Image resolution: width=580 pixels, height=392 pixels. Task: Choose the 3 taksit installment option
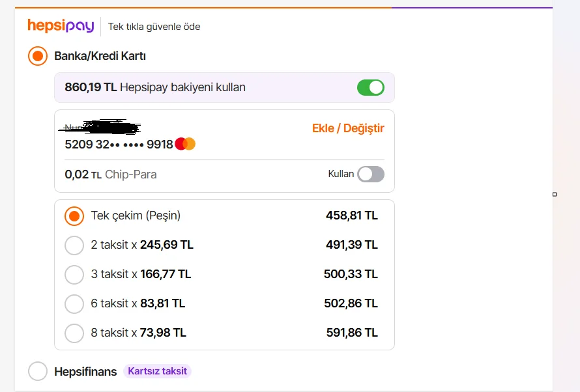(74, 274)
